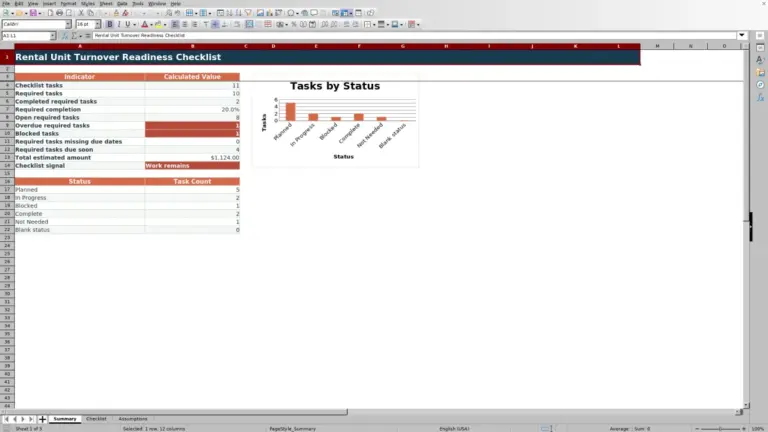Open the Data menu
Screen dimensions: 768x432
click(122, 3)
